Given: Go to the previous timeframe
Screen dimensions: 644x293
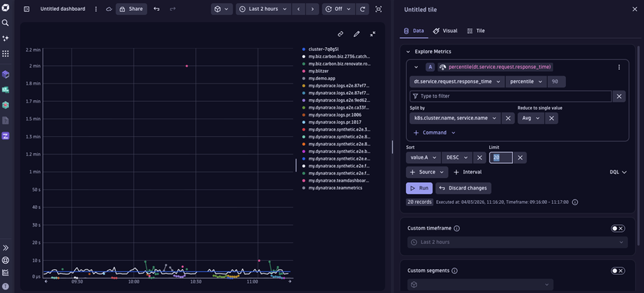Looking at the screenshot, I should pos(298,9).
